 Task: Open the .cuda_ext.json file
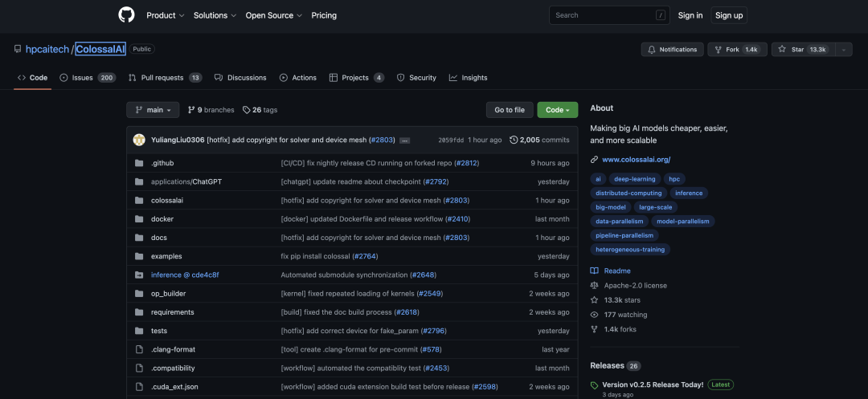coord(174,387)
